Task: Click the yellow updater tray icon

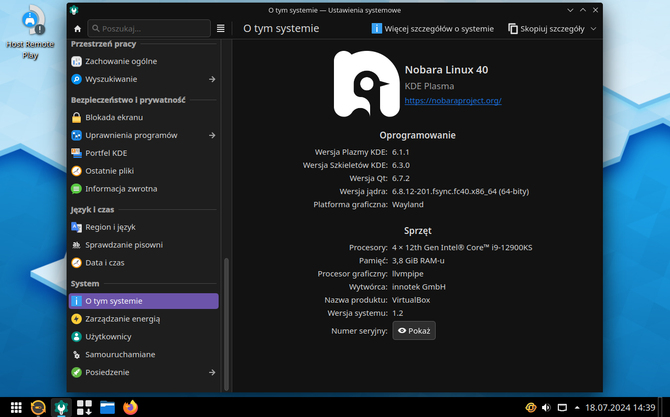Action: tap(531, 408)
